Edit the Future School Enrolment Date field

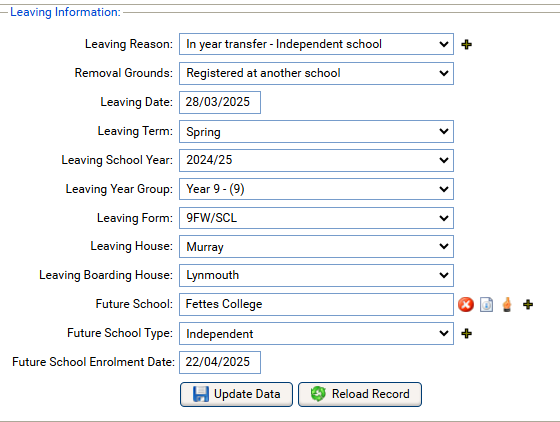click(x=220, y=362)
